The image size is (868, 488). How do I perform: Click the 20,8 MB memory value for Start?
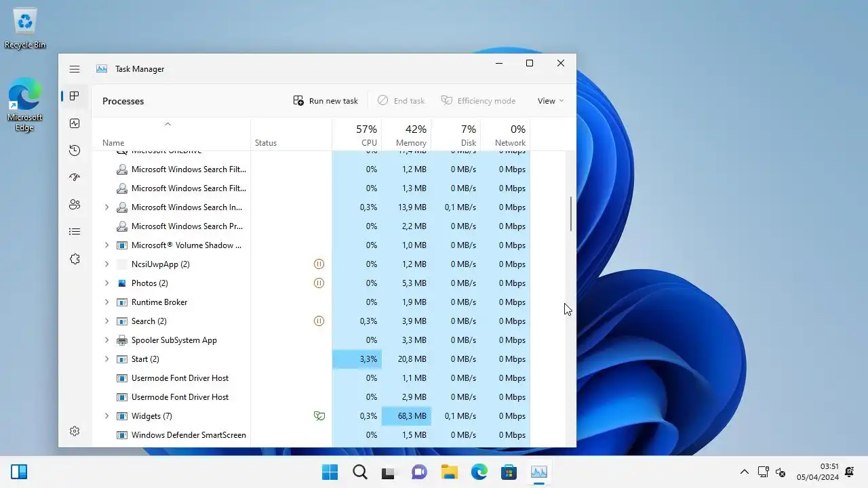[x=412, y=359]
